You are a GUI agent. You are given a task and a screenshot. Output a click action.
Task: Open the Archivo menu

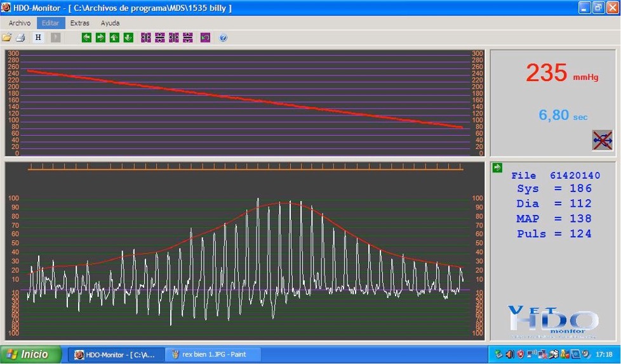tap(20, 23)
